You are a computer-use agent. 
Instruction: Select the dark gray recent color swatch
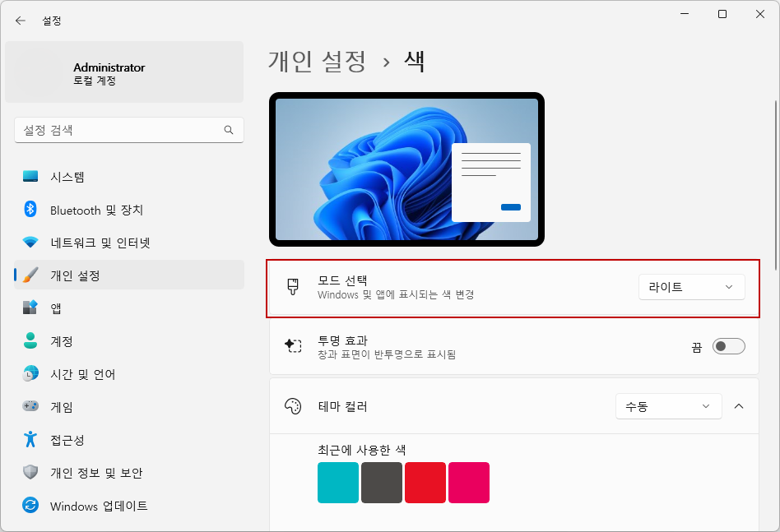tap(382, 483)
